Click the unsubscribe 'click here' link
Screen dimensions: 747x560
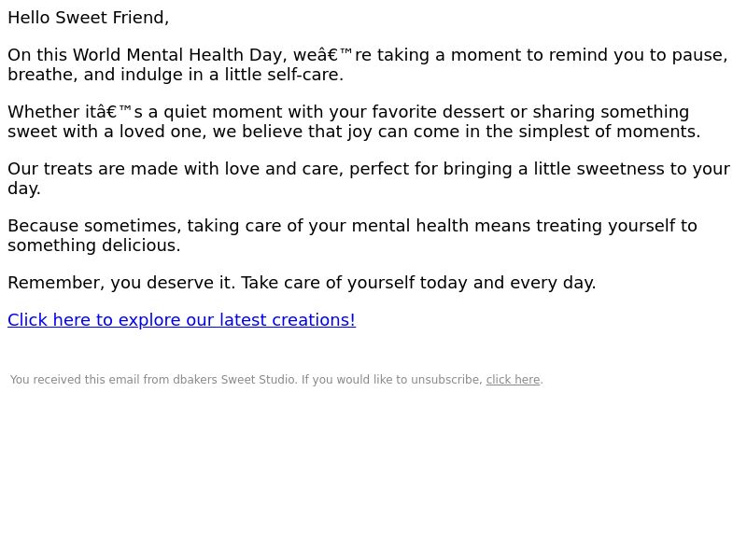(x=513, y=380)
